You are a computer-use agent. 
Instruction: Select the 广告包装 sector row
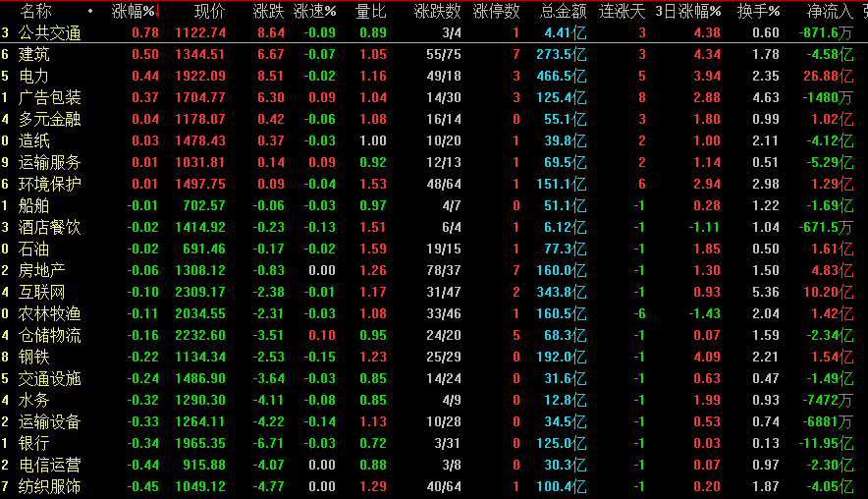tap(434, 97)
